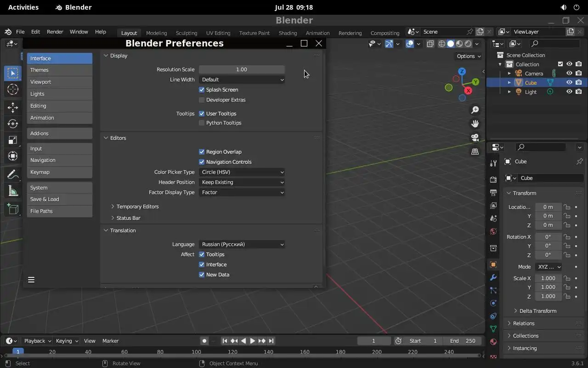Open the Language dropdown
Screen dimensions: 588x368
pos(242,244)
